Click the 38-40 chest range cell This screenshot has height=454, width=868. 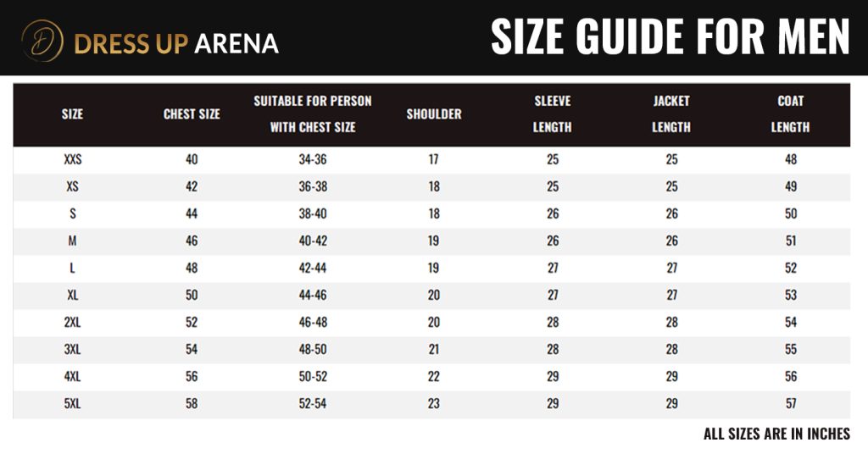point(313,214)
